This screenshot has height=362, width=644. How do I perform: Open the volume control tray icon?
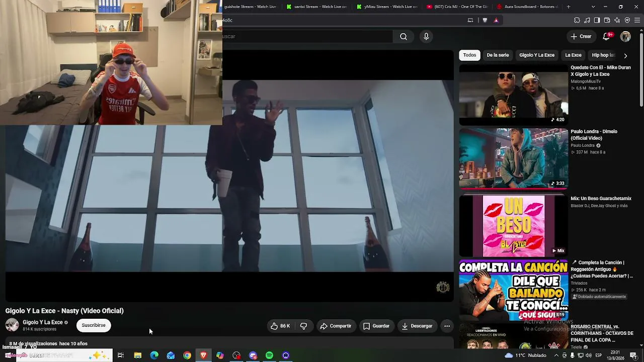pos(590,355)
